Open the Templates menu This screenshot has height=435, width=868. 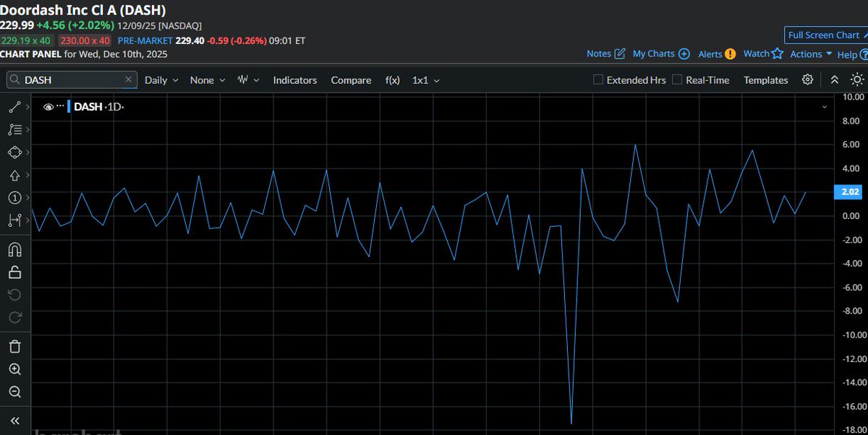766,80
